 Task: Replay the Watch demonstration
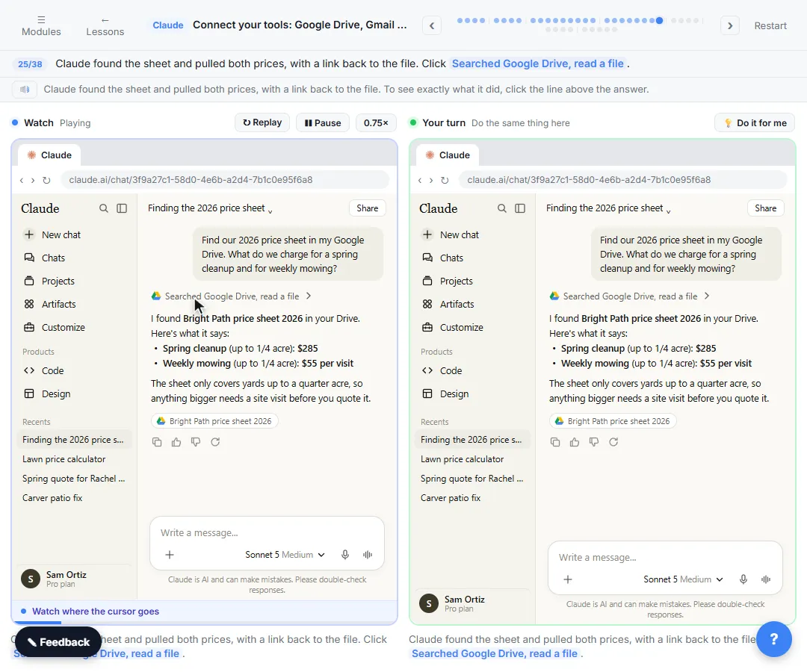[262, 122]
